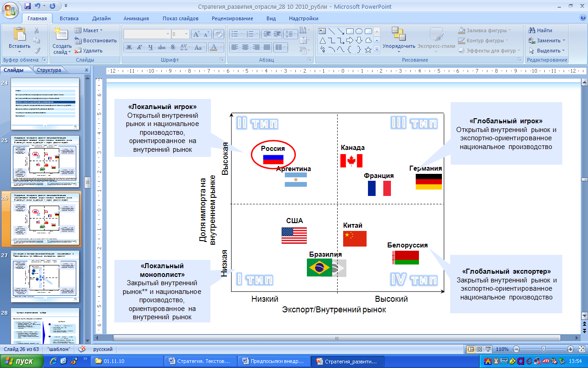Open the font color dropdown arrow

click(221, 47)
